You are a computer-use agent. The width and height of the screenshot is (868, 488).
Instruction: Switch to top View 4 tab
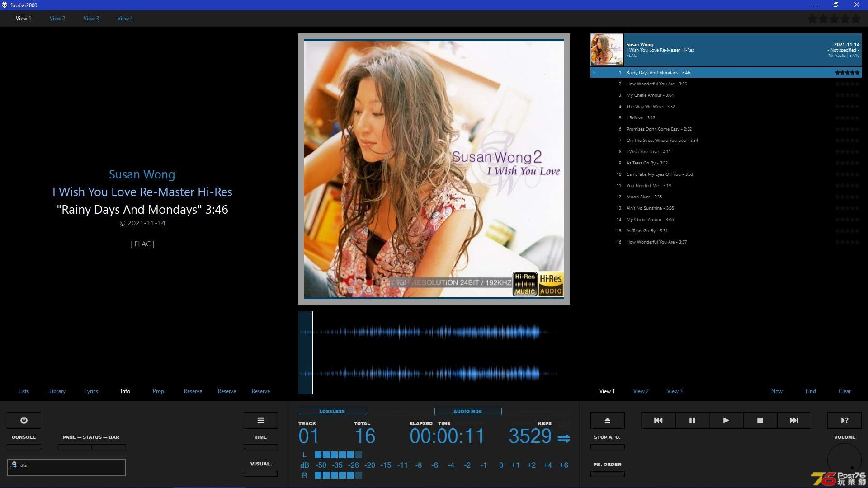125,19
